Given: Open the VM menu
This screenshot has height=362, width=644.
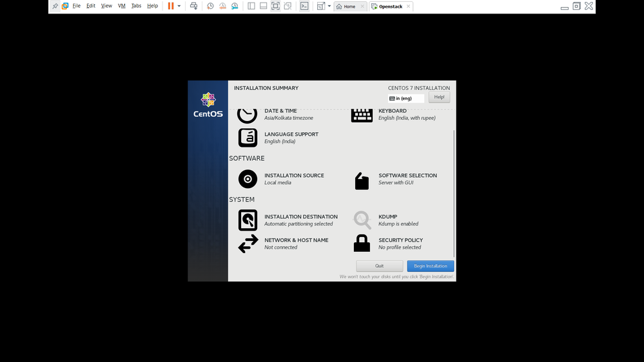Looking at the screenshot, I should [x=121, y=6].
